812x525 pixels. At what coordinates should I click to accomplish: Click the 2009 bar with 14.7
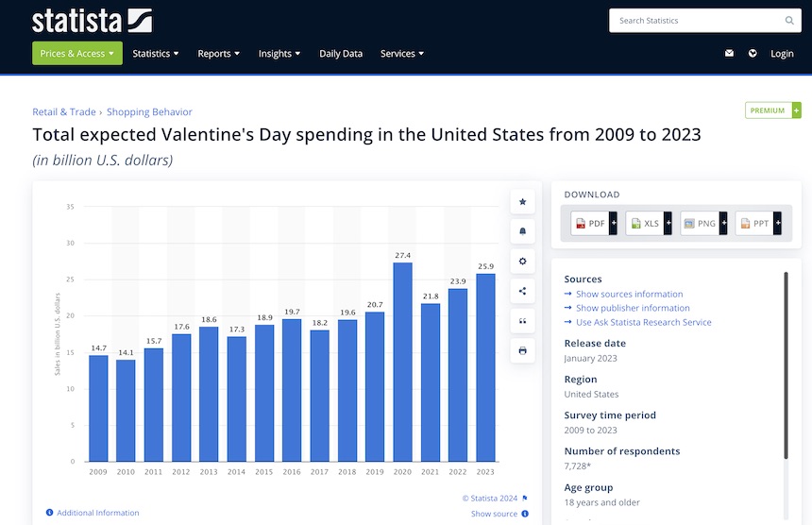[98, 408]
